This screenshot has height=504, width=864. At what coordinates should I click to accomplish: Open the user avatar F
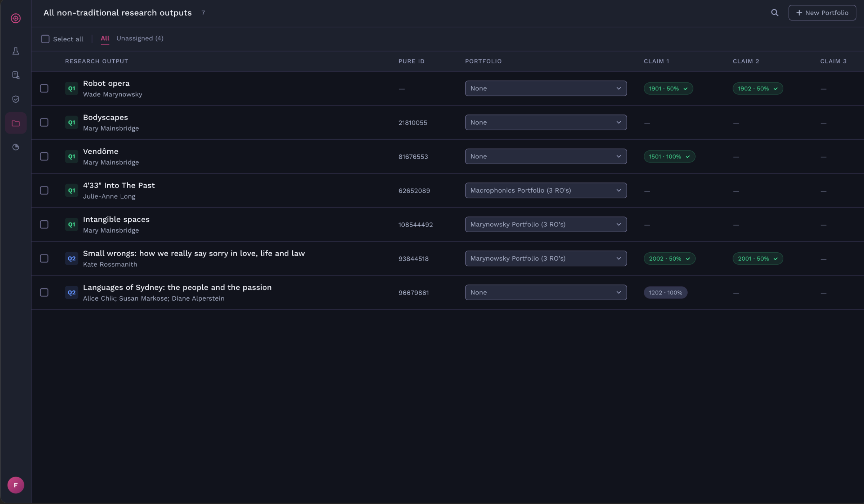click(15, 485)
